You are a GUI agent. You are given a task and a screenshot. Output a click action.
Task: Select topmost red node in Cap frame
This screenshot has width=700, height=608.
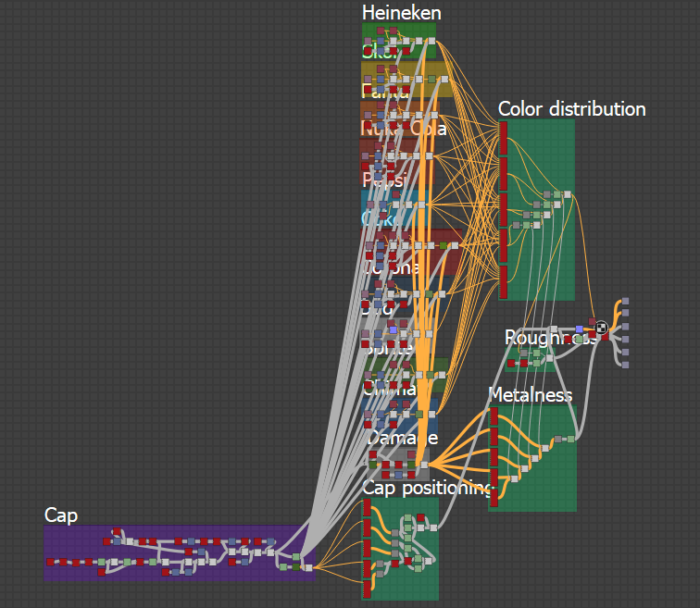[117, 531]
